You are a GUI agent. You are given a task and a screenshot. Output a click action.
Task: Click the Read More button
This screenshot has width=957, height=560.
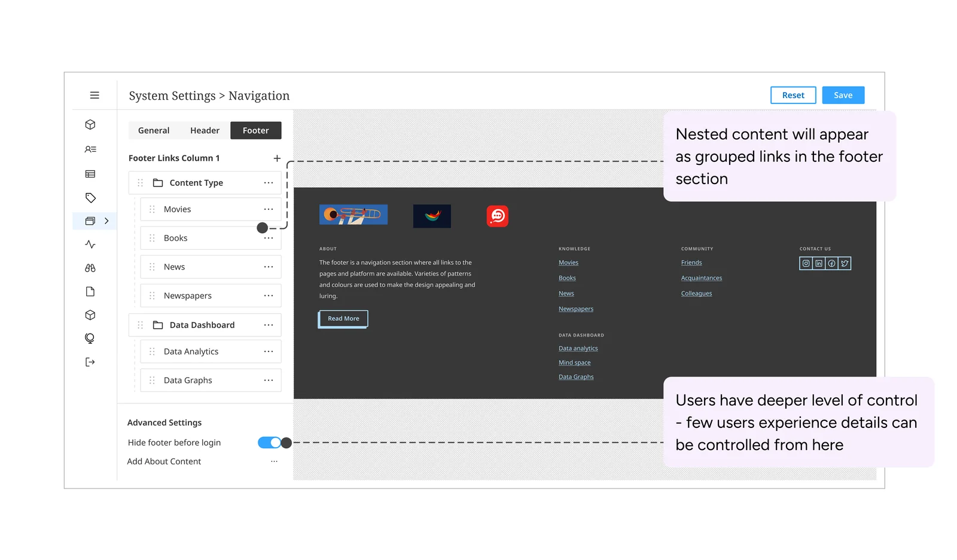click(343, 319)
